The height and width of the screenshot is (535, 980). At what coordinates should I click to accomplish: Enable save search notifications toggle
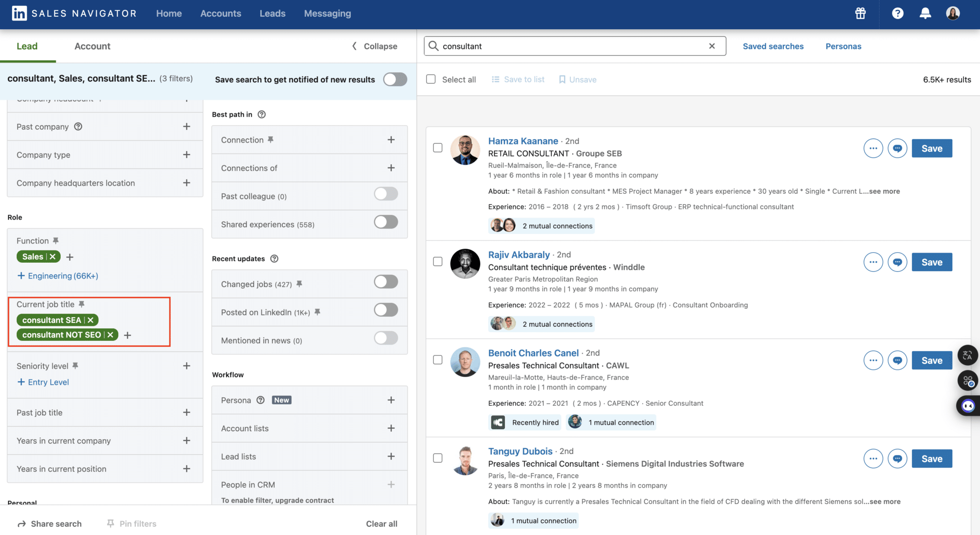pos(395,79)
